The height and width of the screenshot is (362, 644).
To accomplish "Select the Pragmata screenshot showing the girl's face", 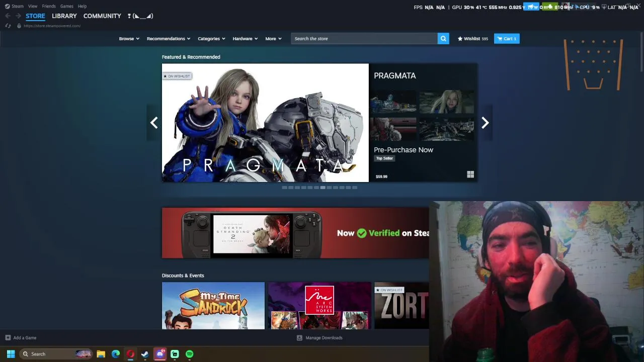I will [x=447, y=102].
